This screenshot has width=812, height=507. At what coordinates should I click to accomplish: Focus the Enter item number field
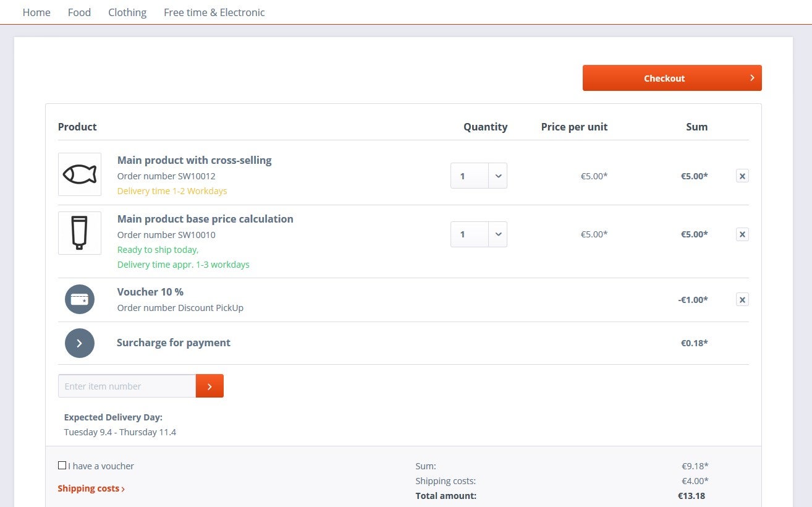pos(127,386)
